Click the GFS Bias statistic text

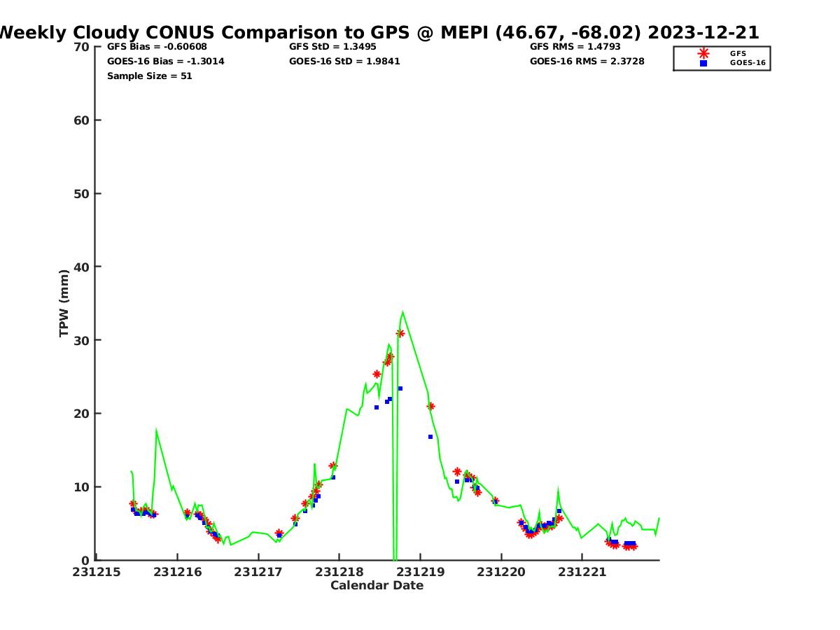[157, 47]
